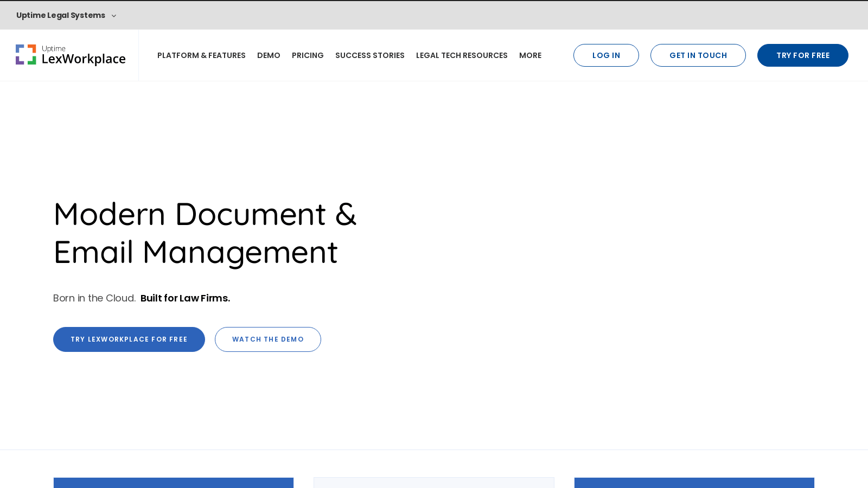Click the Try For Free header button
This screenshot has width=868, height=488.
pyautogui.click(x=803, y=55)
